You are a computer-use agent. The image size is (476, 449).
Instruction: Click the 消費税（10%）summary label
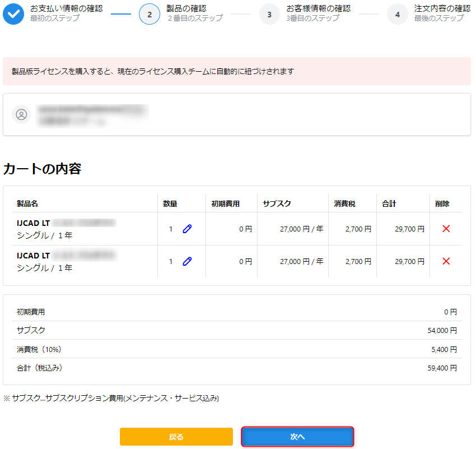[x=39, y=349]
